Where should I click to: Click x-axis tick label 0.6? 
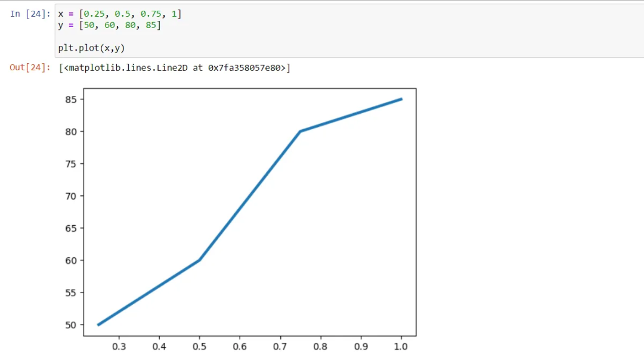point(240,347)
